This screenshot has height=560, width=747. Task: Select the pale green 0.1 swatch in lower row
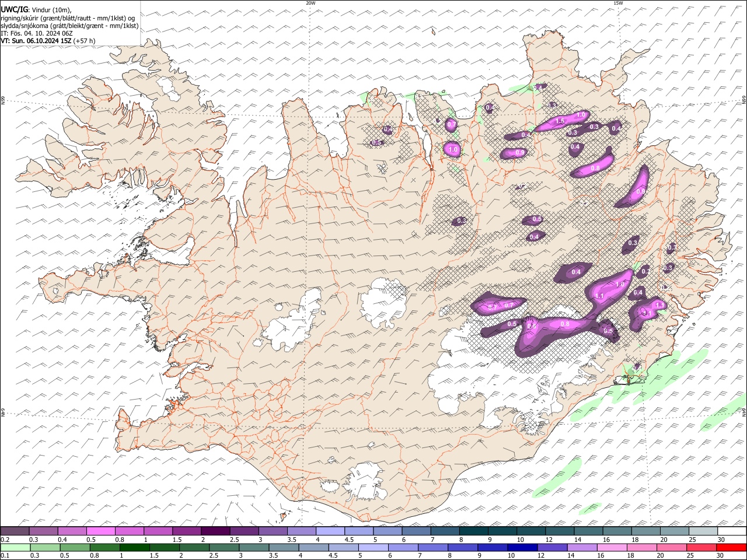pos(15,547)
